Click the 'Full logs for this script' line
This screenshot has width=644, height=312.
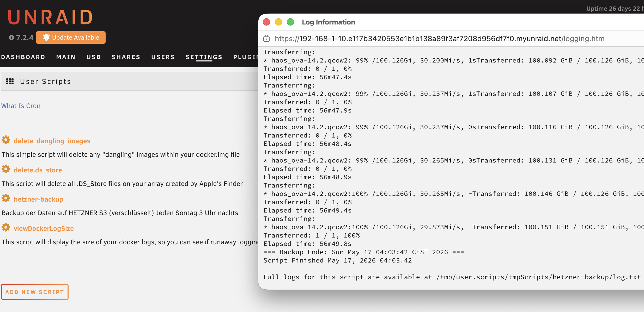(x=452, y=277)
